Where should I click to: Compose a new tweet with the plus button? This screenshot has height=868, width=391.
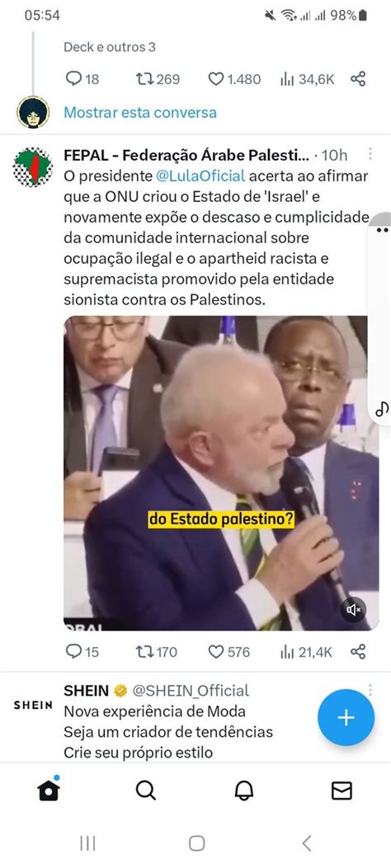[x=346, y=717]
